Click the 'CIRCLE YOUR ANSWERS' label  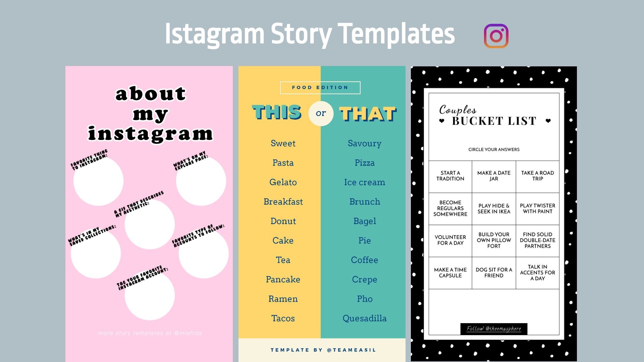coord(493,149)
